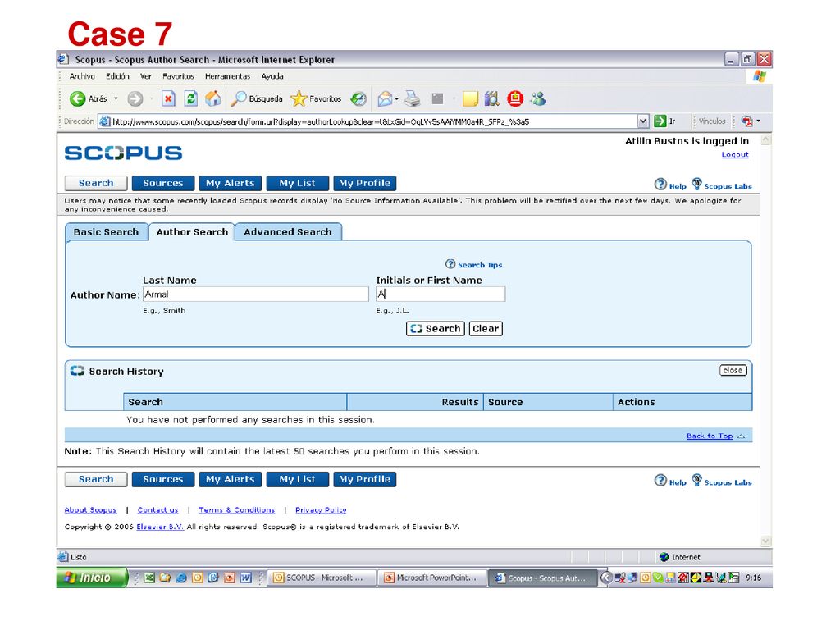Screen dimensions: 840x630
Task: Click the bottom Sources tab
Action: pos(163,479)
